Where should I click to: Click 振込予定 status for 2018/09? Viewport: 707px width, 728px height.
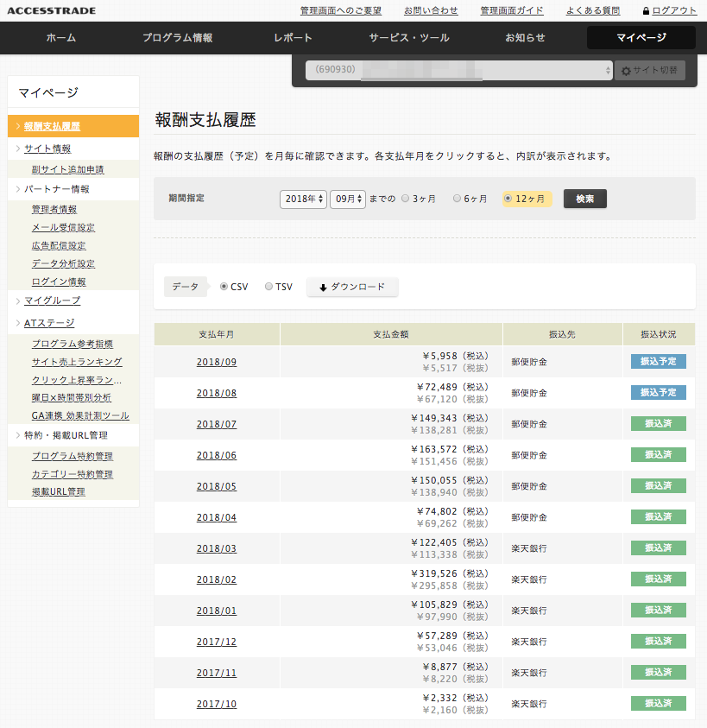[x=659, y=361]
